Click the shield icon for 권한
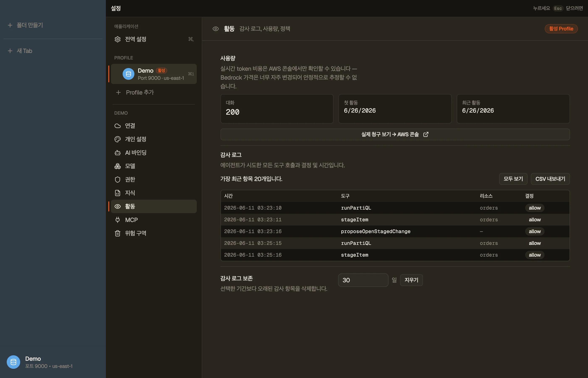This screenshot has width=588, height=378. coord(118,179)
